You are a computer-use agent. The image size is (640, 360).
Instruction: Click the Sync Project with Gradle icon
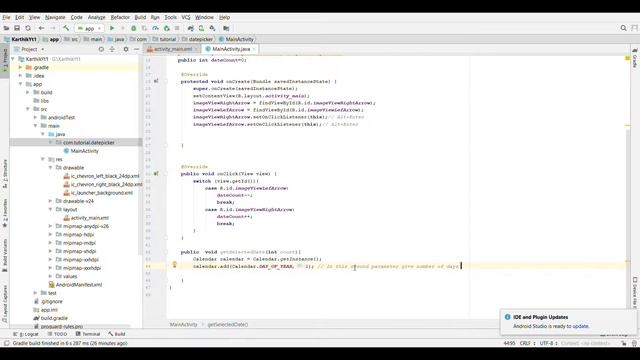coord(191,28)
